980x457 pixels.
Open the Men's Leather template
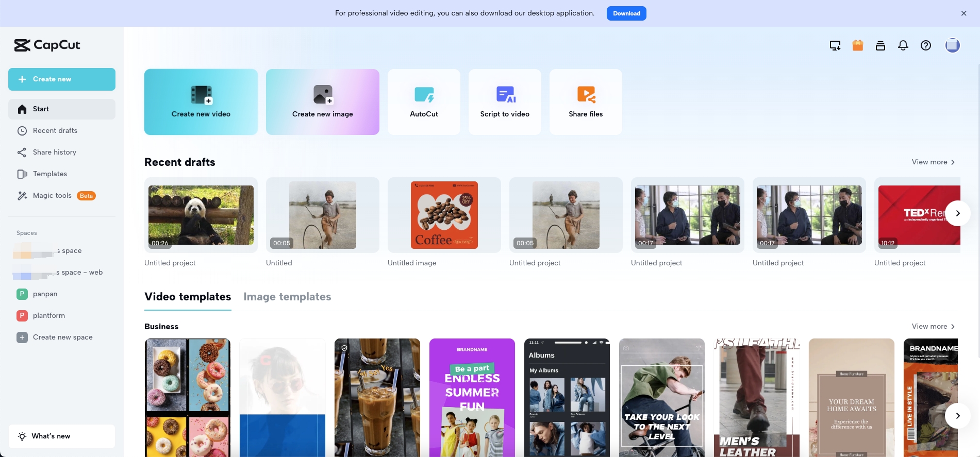click(x=757, y=398)
